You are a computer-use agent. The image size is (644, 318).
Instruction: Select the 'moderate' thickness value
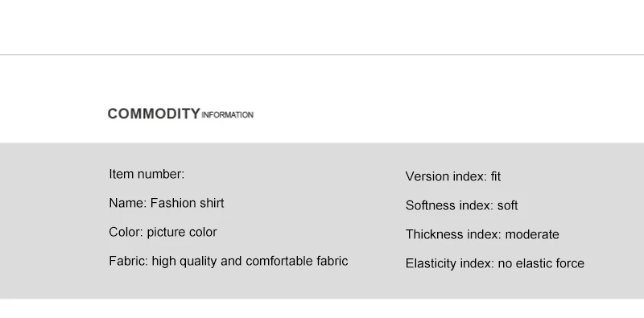tap(532, 234)
